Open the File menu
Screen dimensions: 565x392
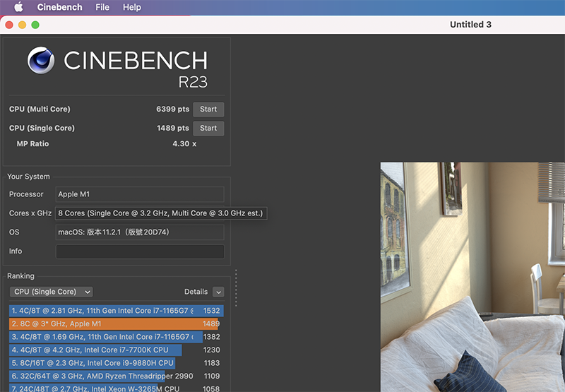(x=102, y=7)
